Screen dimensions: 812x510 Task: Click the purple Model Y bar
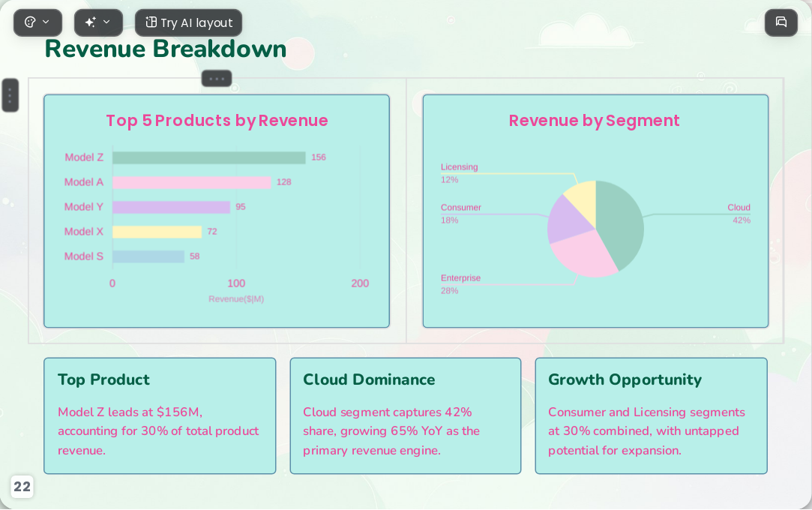[x=171, y=207]
